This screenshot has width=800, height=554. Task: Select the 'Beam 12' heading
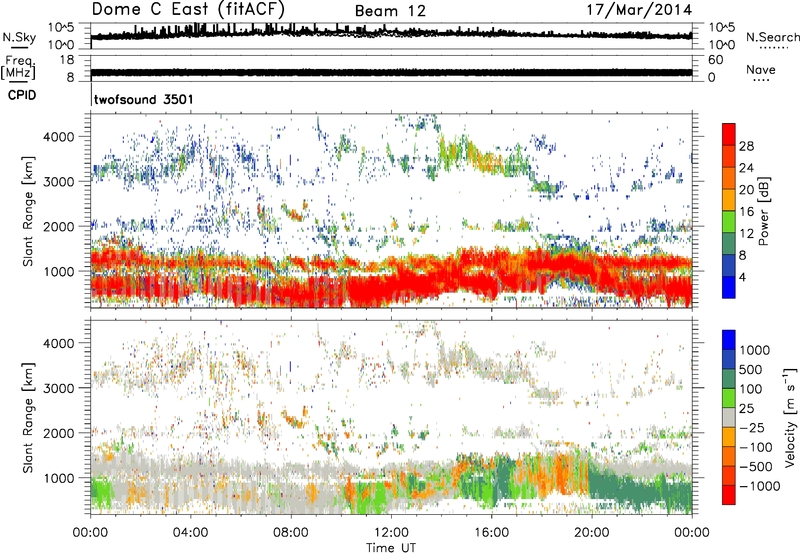coord(390,11)
